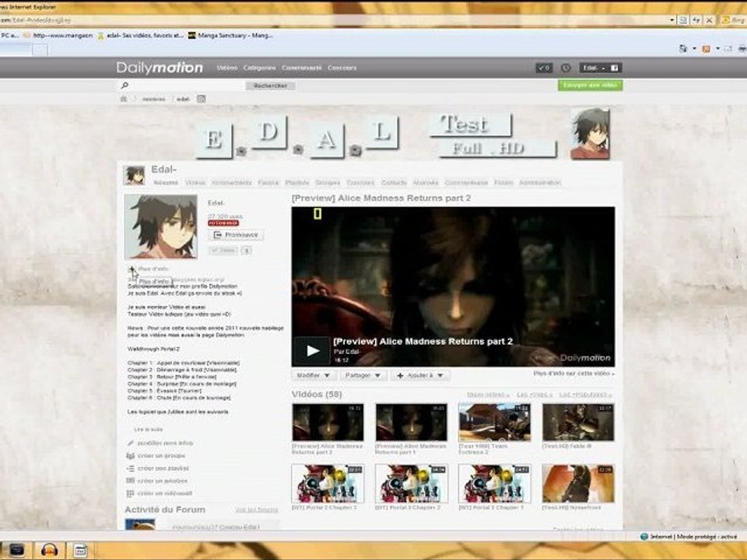The image size is (747, 560).
Task: Click the search magnifier icon
Action: pyautogui.click(x=124, y=86)
